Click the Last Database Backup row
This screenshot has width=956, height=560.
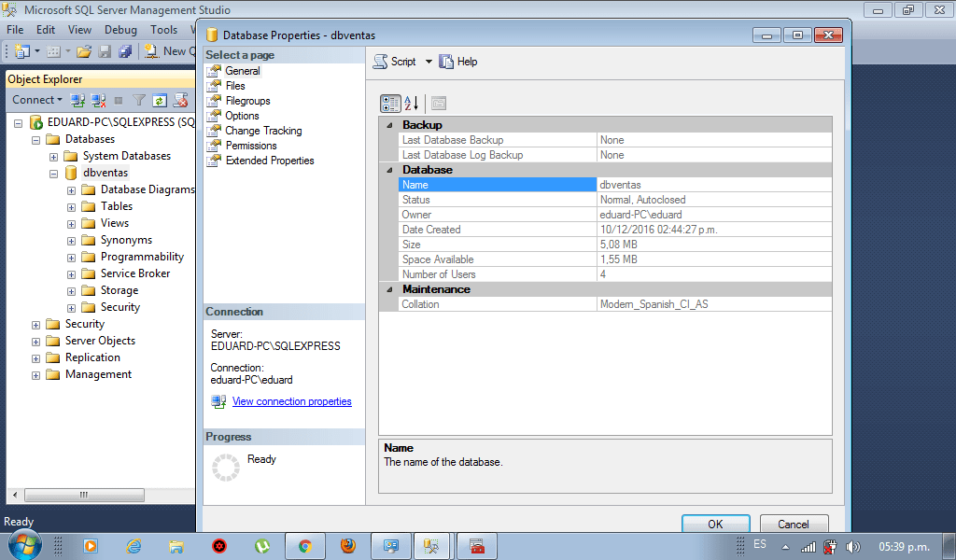pyautogui.click(x=615, y=140)
